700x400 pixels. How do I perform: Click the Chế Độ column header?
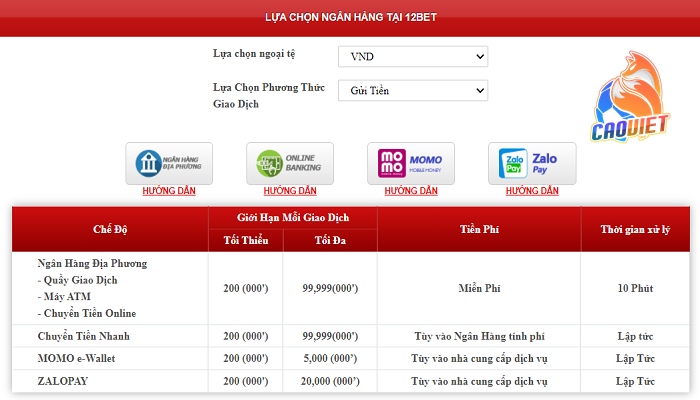[110, 229]
